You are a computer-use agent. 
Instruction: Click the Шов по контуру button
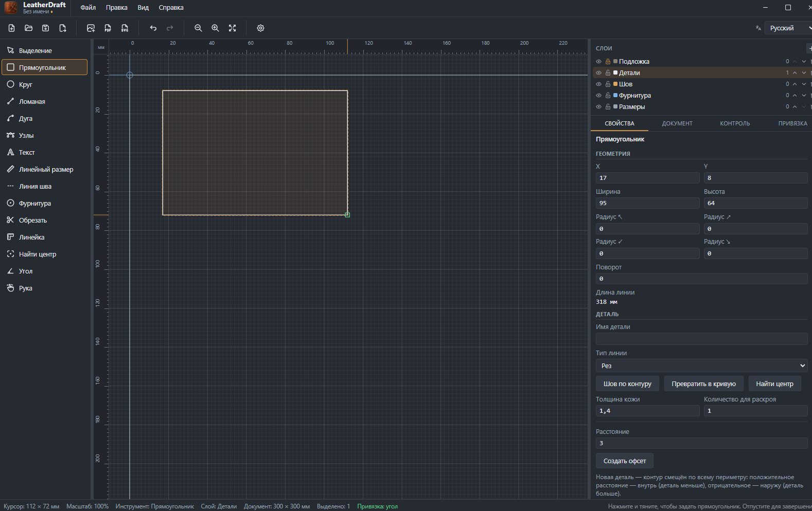[627, 384]
